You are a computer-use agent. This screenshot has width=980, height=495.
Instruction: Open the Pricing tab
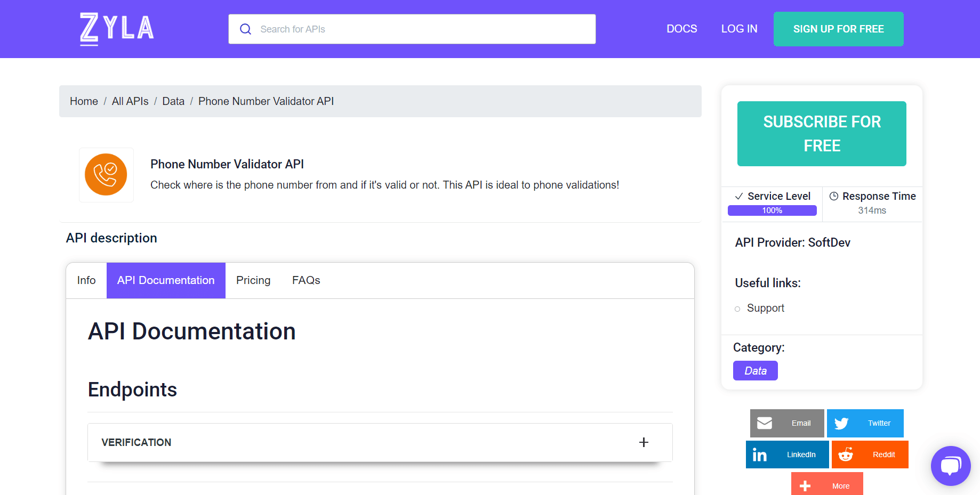click(x=253, y=280)
